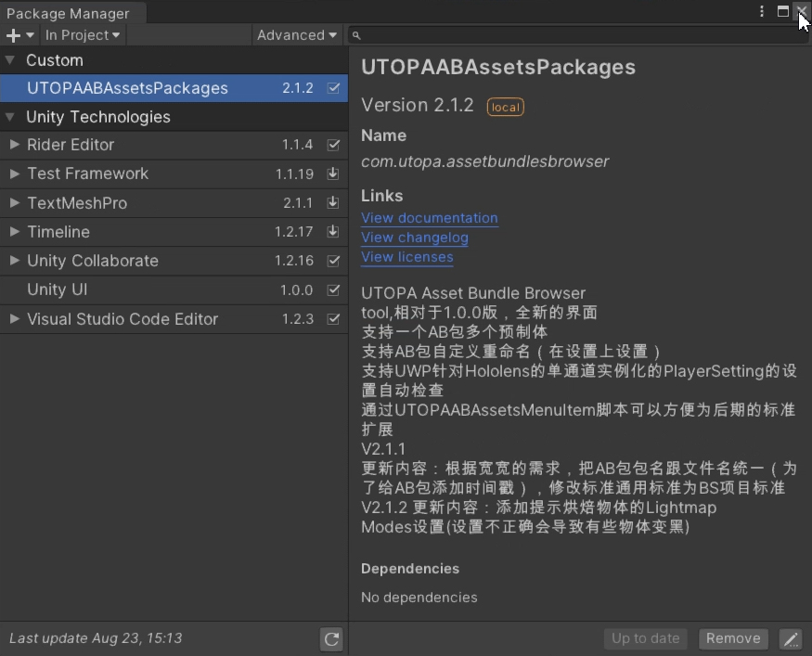This screenshot has width=812, height=656.
Task: Collapse the Unity Technologies group
Action: pyautogui.click(x=10, y=117)
